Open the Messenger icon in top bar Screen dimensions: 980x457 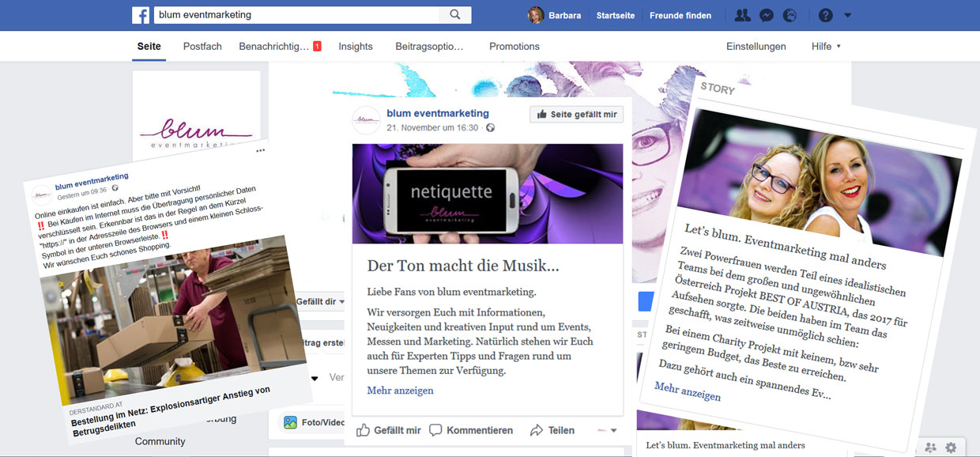click(766, 15)
